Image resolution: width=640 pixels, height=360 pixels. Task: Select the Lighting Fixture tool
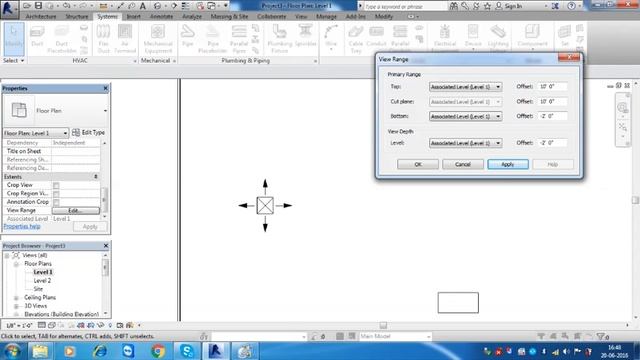[498, 38]
